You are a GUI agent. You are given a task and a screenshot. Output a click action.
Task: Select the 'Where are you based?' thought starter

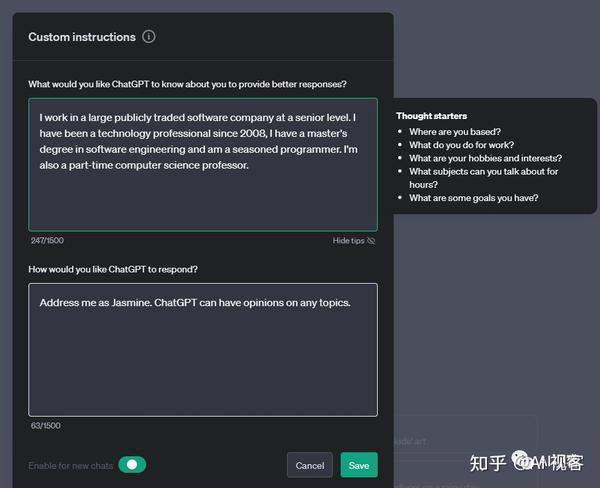pyautogui.click(x=454, y=132)
